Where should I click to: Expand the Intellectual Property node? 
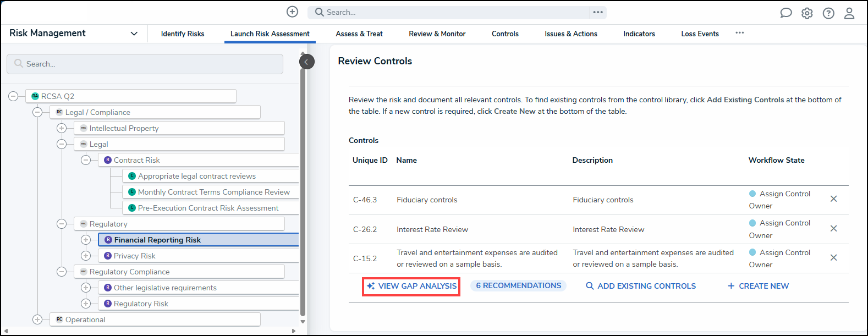(x=62, y=128)
